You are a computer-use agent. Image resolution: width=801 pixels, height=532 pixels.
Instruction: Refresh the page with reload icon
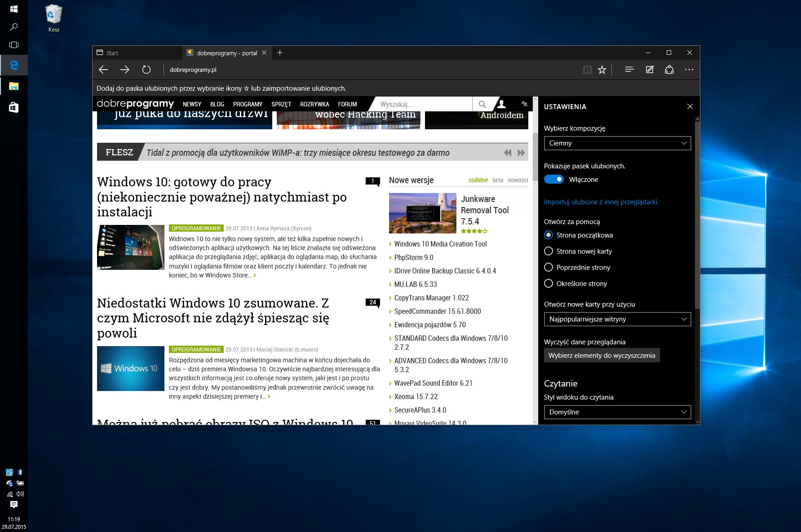(146, 70)
